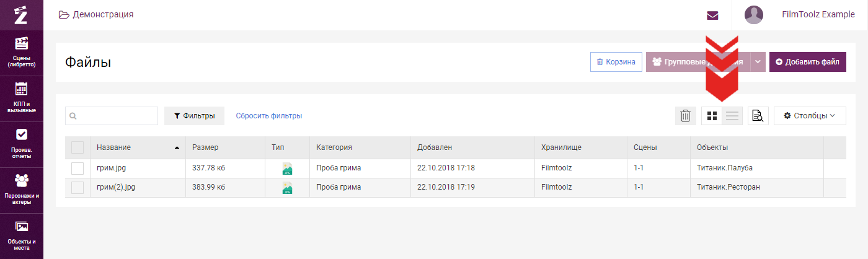This screenshot has width=868, height=259.
Task: Click the Добавить файл button
Action: [808, 62]
